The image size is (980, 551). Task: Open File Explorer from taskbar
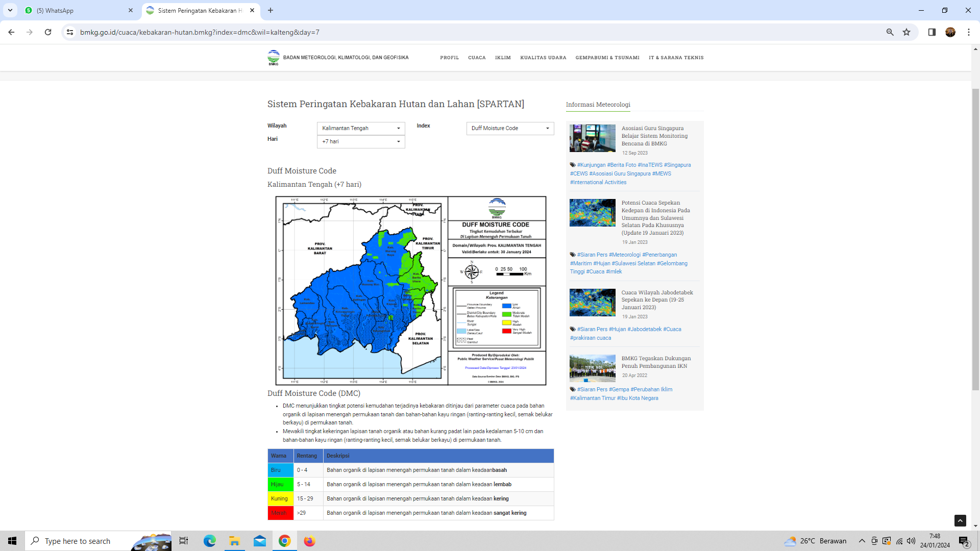(x=234, y=541)
